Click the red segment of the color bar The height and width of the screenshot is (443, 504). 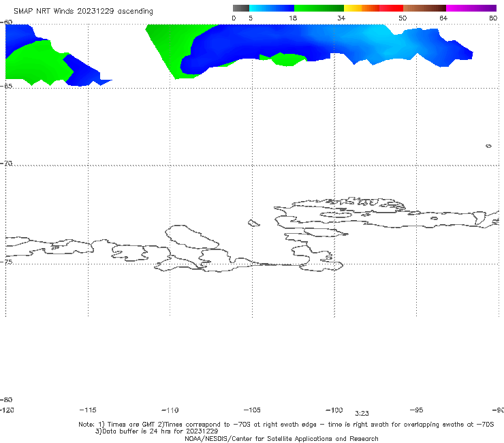[391, 8]
